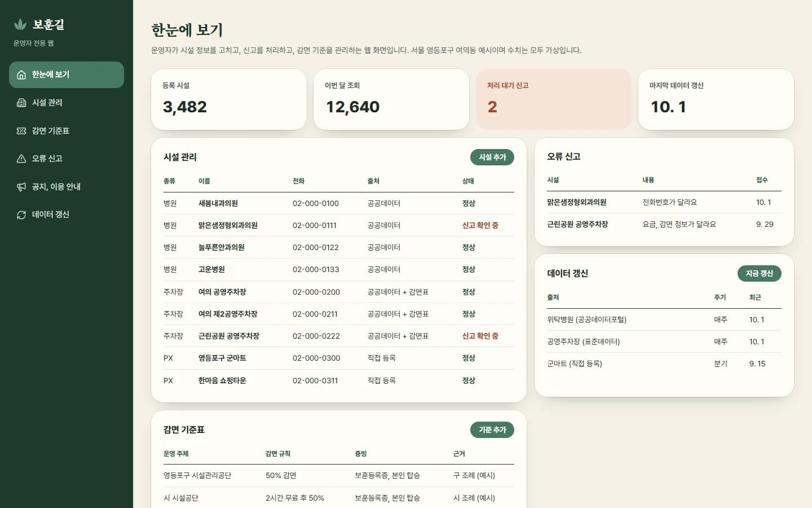Image resolution: width=812 pixels, height=508 pixels.
Task: Click 신고 확인 중 status for 맑은샘정형외과의원
Action: coord(480,225)
